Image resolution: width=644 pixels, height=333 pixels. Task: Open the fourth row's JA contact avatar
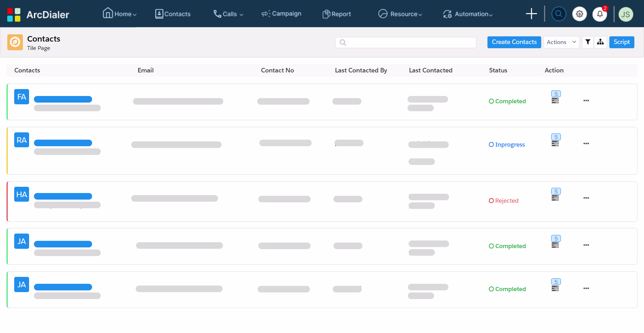pos(21,241)
